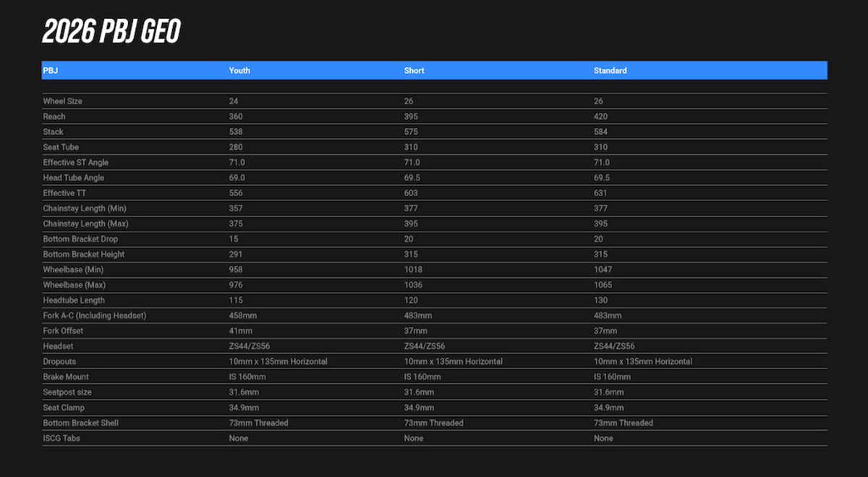Select the Youth Fork A-C value 458mm
The width and height of the screenshot is (868, 477).
point(243,316)
